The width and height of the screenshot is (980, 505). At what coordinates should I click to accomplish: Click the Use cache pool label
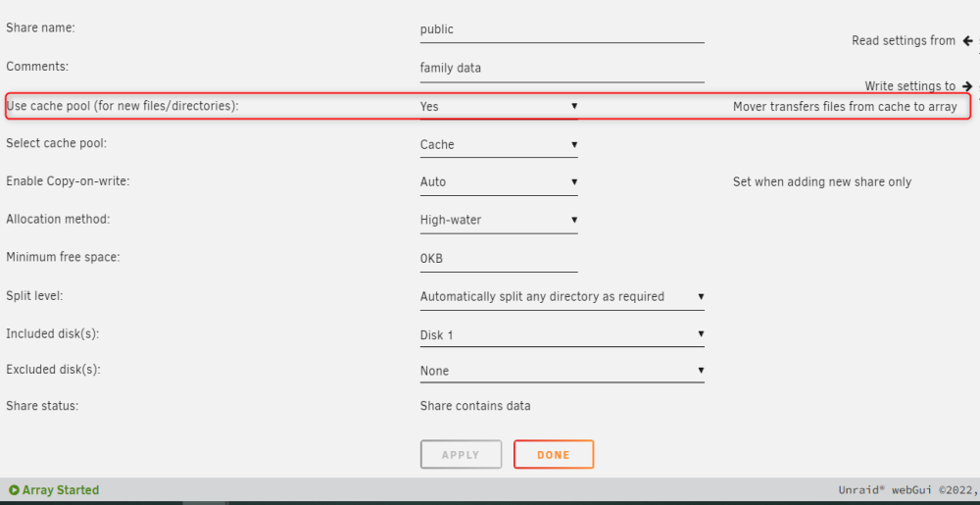tap(122, 106)
